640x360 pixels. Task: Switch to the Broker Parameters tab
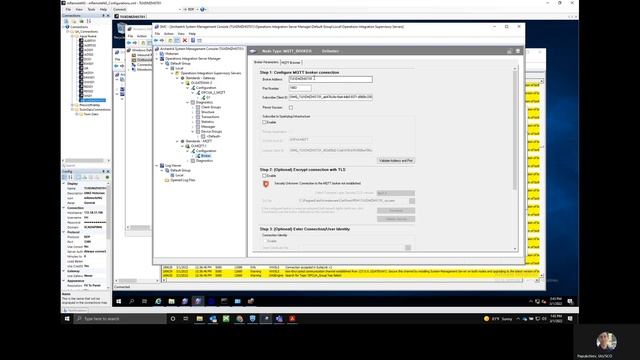266,62
